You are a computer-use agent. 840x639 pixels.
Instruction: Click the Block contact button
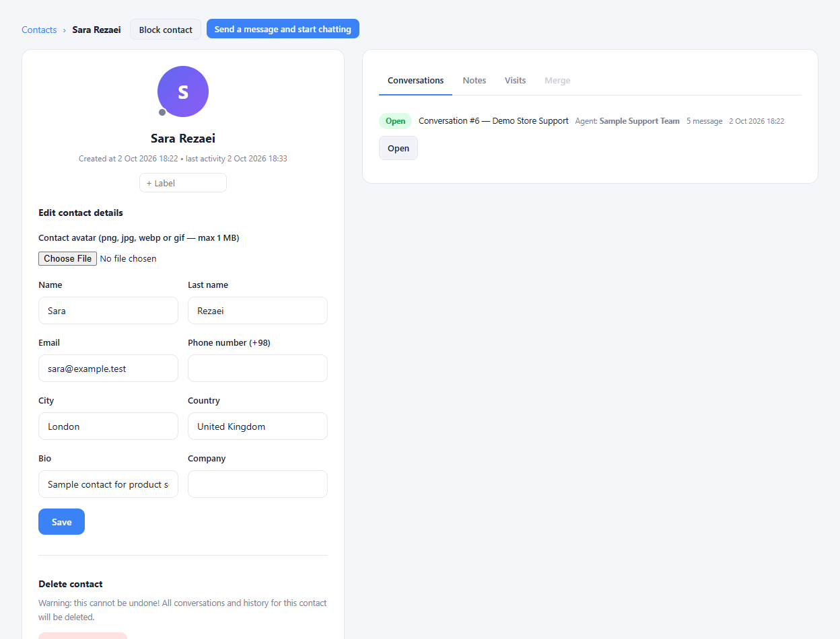166,30
